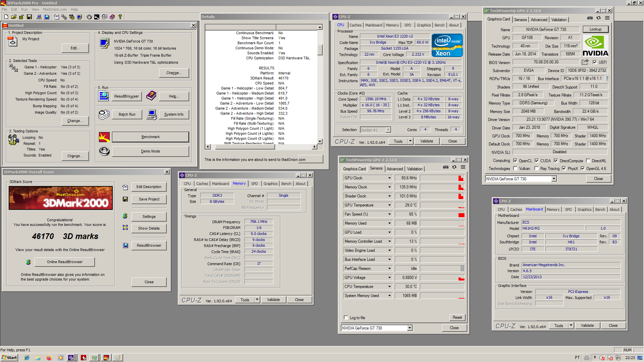
Task: Click the Open project folder toolbar icon
Action: (x=14, y=17)
